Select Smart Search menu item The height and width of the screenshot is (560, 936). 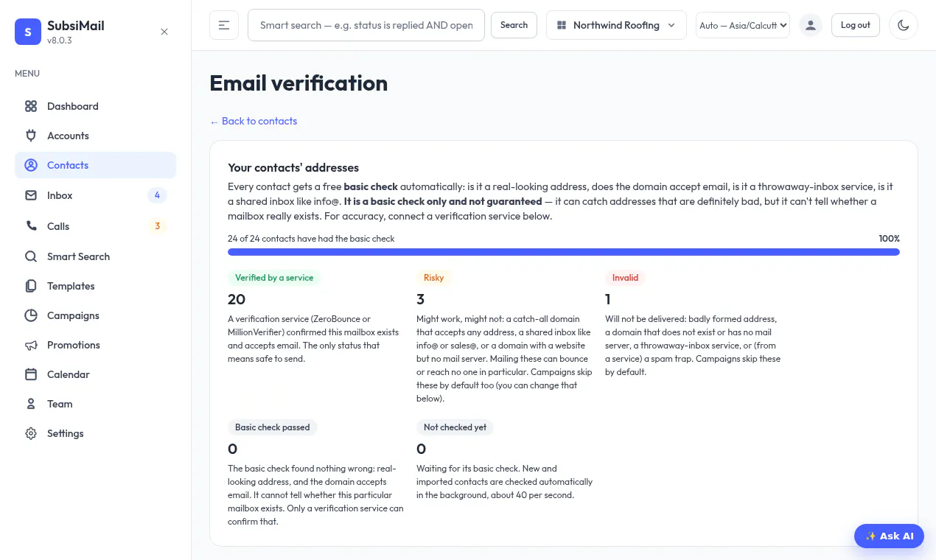coord(96,256)
